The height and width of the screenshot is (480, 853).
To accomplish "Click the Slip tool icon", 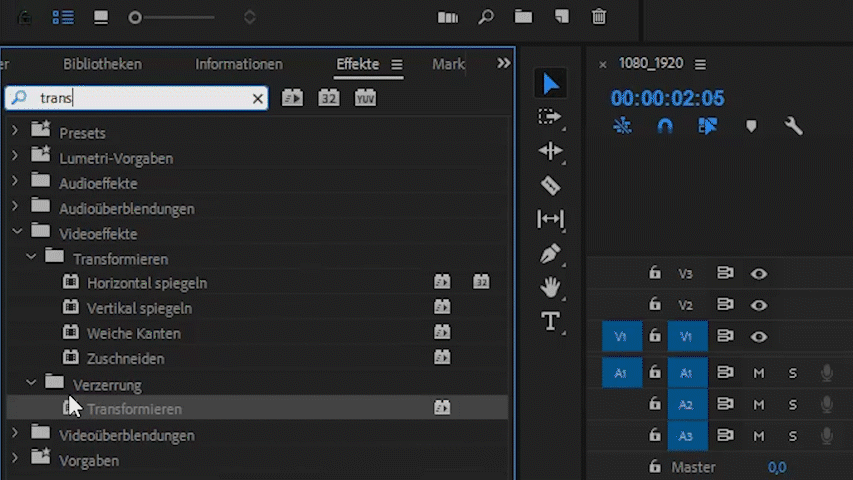I will pyautogui.click(x=550, y=219).
